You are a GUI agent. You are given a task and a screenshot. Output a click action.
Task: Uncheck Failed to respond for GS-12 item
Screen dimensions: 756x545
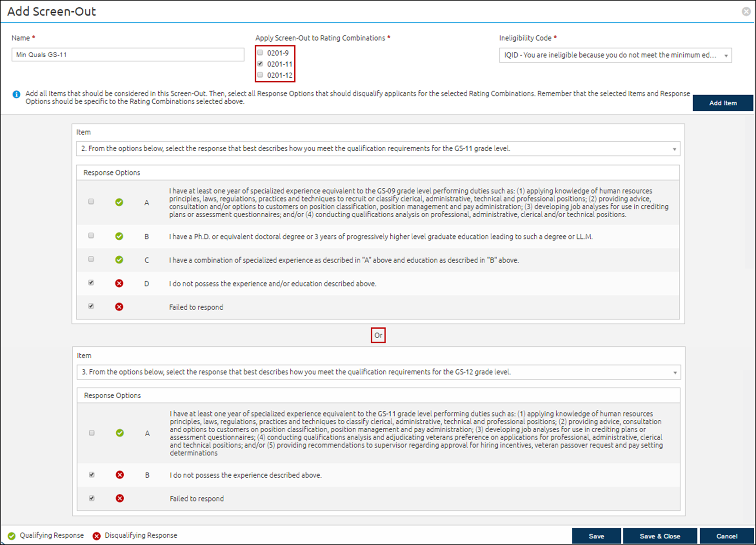(92, 498)
